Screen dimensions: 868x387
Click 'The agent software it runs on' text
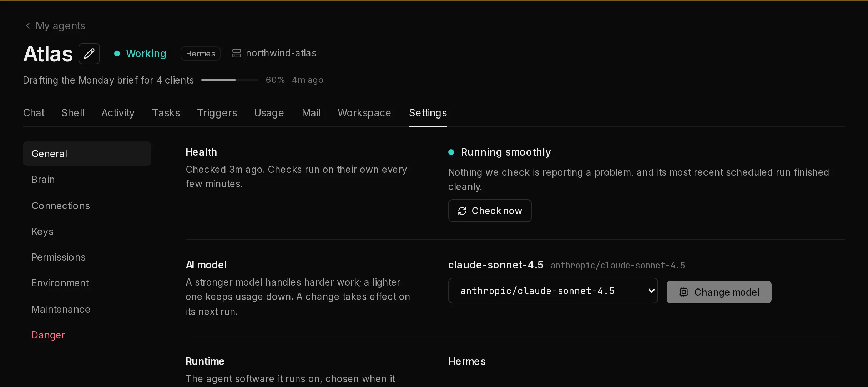253,378
